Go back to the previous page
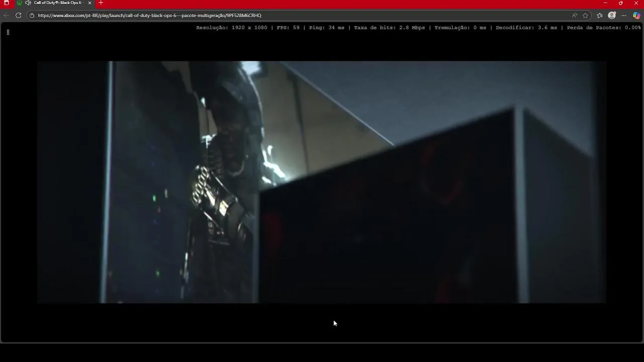This screenshot has height=362, width=644. (7, 15)
